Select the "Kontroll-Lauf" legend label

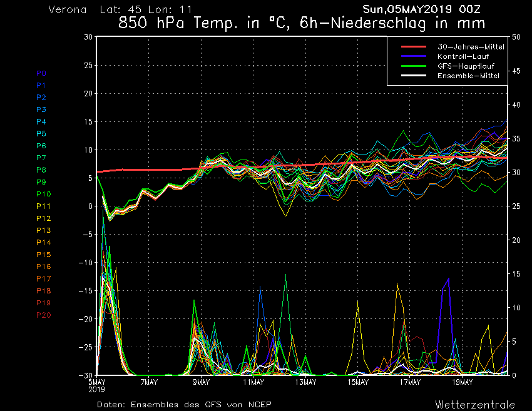coord(463,56)
